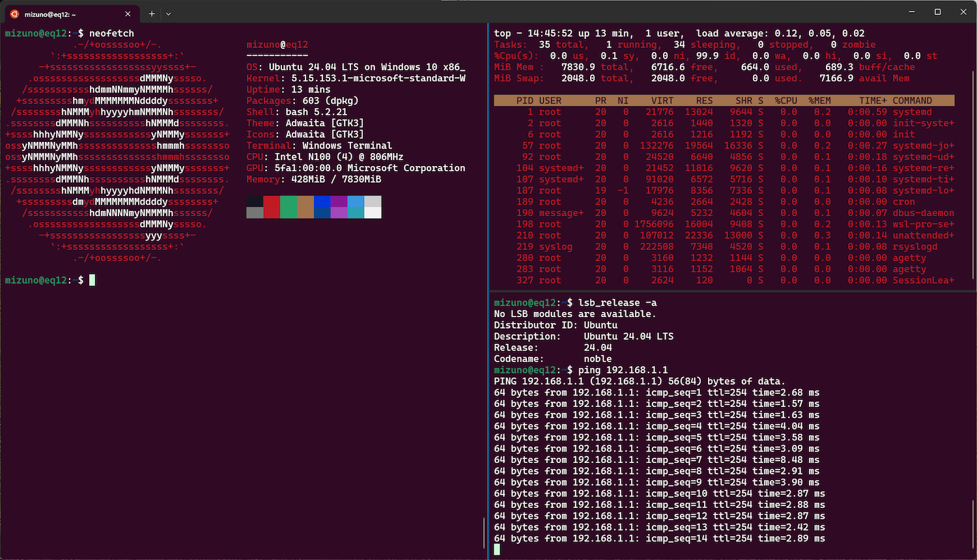Select the rsyslogd process row
This screenshot has height=560, width=977.
724,247
